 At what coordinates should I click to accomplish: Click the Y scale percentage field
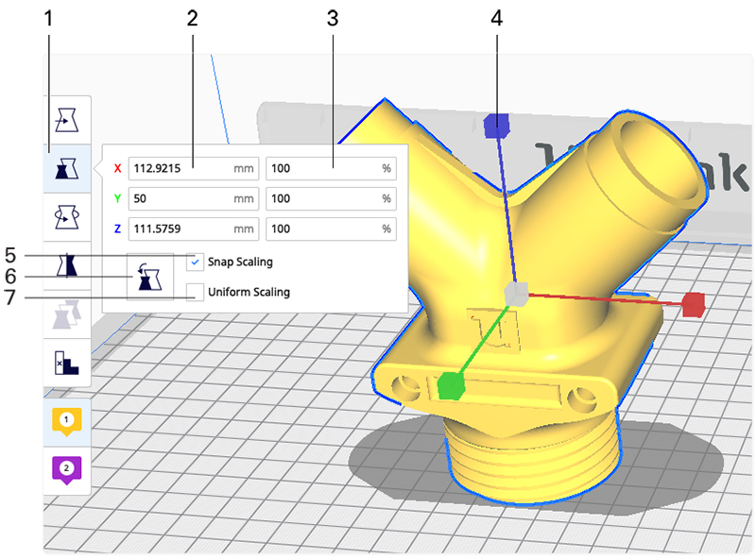point(321,199)
